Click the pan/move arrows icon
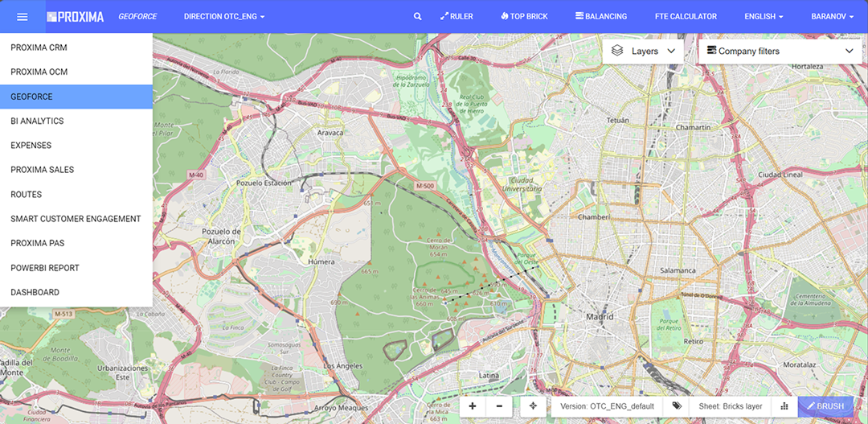This screenshot has height=424, width=868. point(533,406)
